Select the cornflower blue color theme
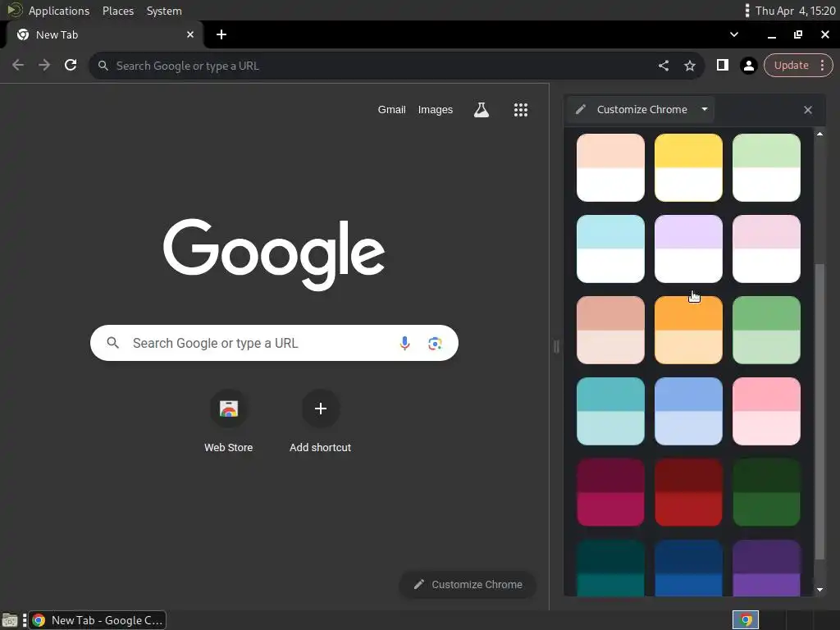The height and width of the screenshot is (630, 840). click(x=688, y=411)
